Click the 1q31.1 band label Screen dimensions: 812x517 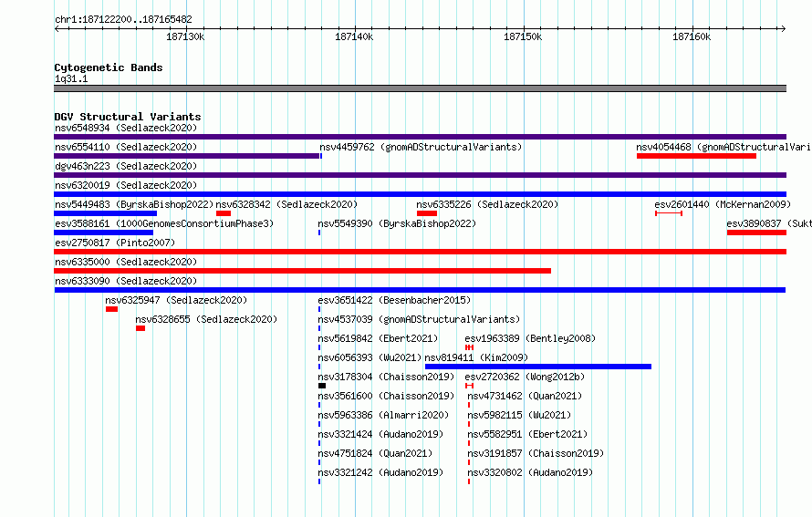tap(71, 78)
